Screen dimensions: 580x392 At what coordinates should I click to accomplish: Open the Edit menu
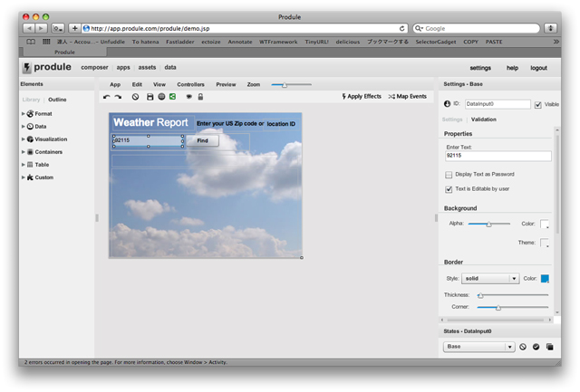[137, 84]
